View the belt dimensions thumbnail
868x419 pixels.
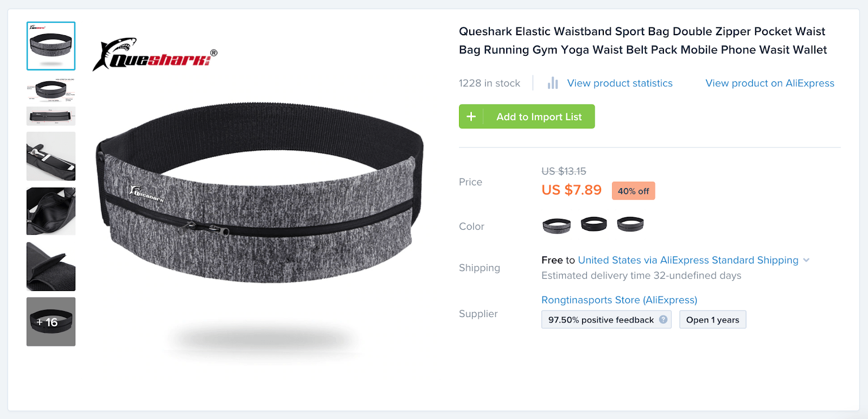51,116
